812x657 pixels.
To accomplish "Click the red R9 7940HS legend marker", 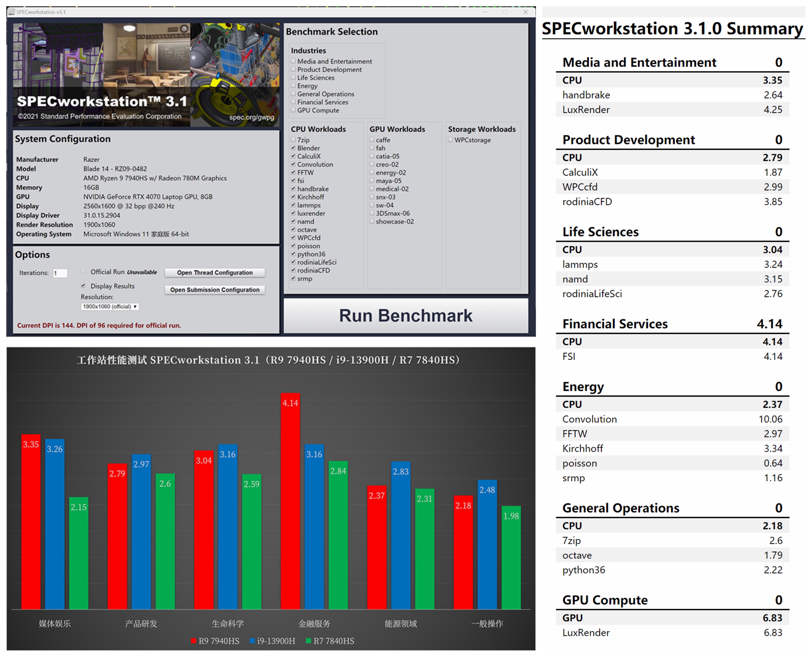I will click(193, 641).
